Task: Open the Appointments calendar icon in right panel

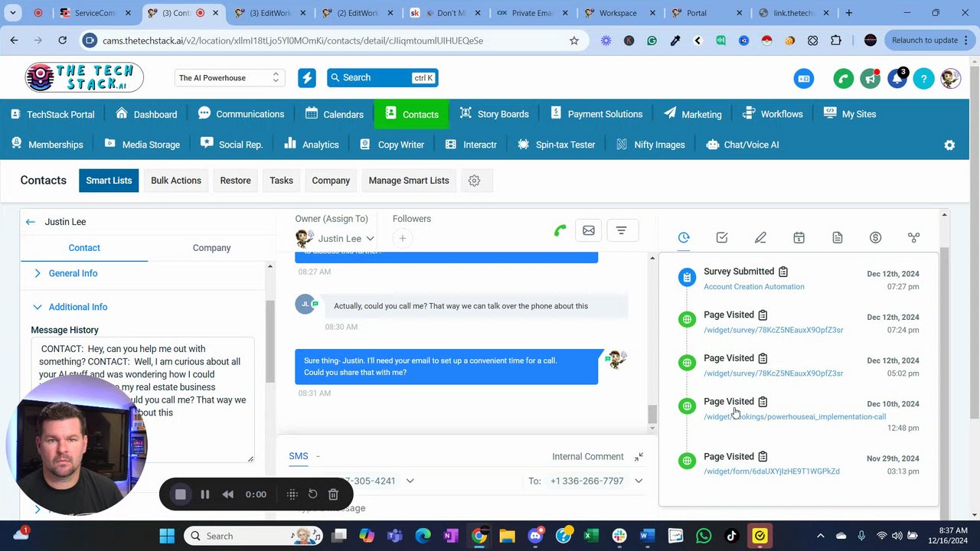Action: 799,238
